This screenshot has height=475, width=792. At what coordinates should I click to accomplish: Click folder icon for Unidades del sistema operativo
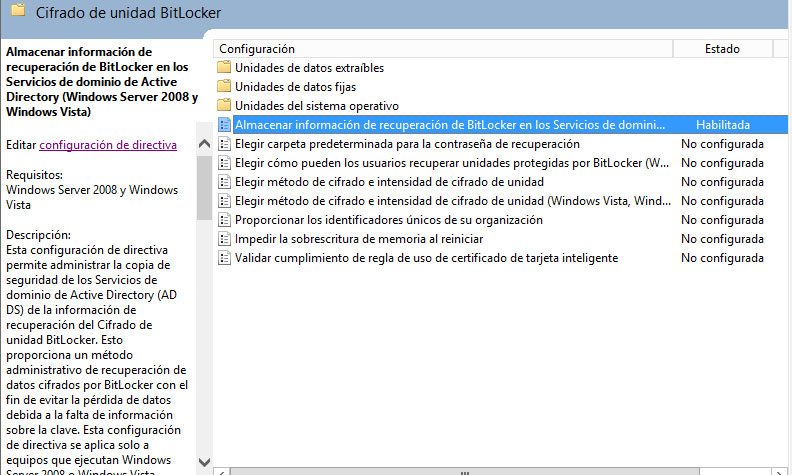pos(224,105)
